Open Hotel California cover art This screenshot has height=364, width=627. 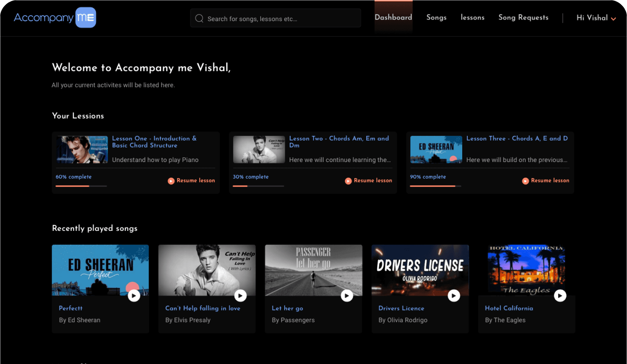pyautogui.click(x=526, y=270)
